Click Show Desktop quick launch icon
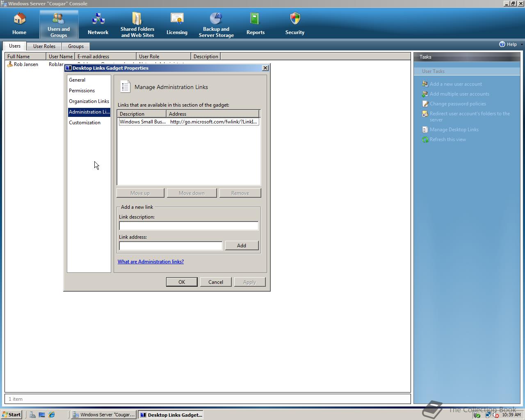 tap(42, 415)
